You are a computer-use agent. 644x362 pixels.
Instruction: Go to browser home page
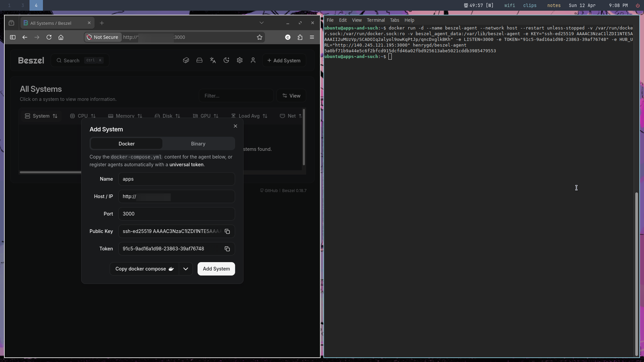61,37
